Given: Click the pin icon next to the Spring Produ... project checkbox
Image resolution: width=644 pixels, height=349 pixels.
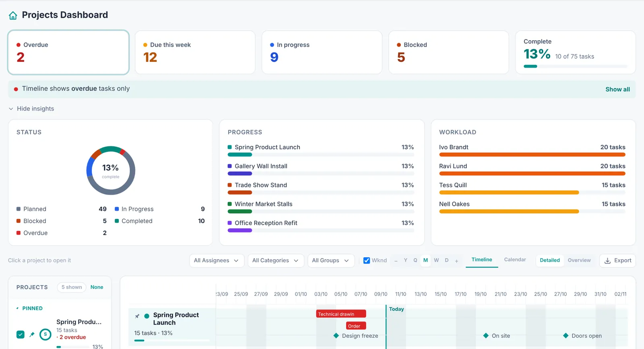Looking at the screenshot, I should 32,334.
